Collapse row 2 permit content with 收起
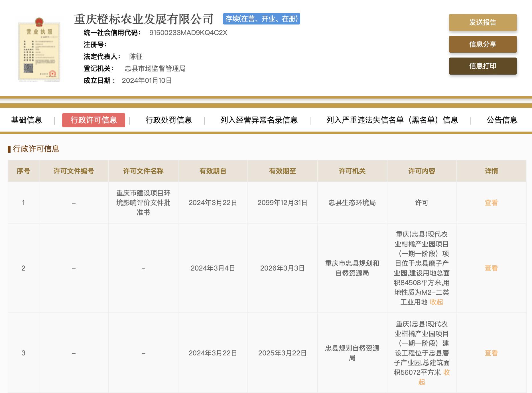This screenshot has height=393, width=532. click(436, 302)
